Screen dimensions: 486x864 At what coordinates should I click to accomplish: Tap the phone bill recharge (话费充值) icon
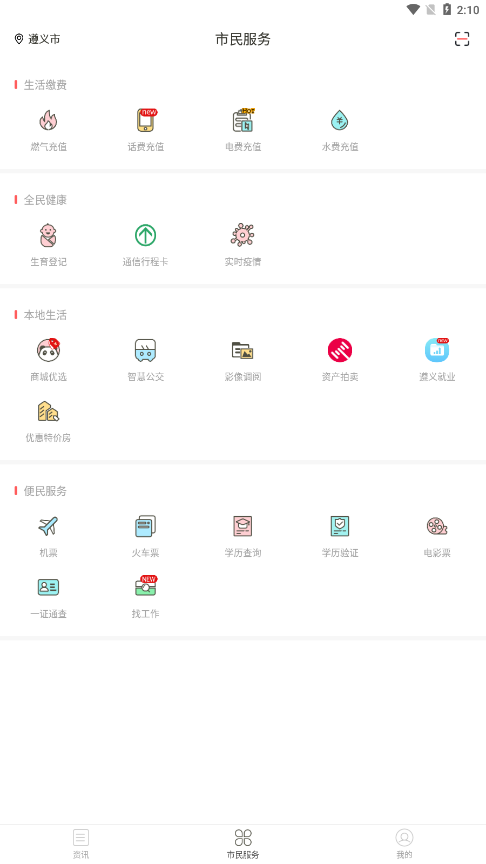click(146, 120)
